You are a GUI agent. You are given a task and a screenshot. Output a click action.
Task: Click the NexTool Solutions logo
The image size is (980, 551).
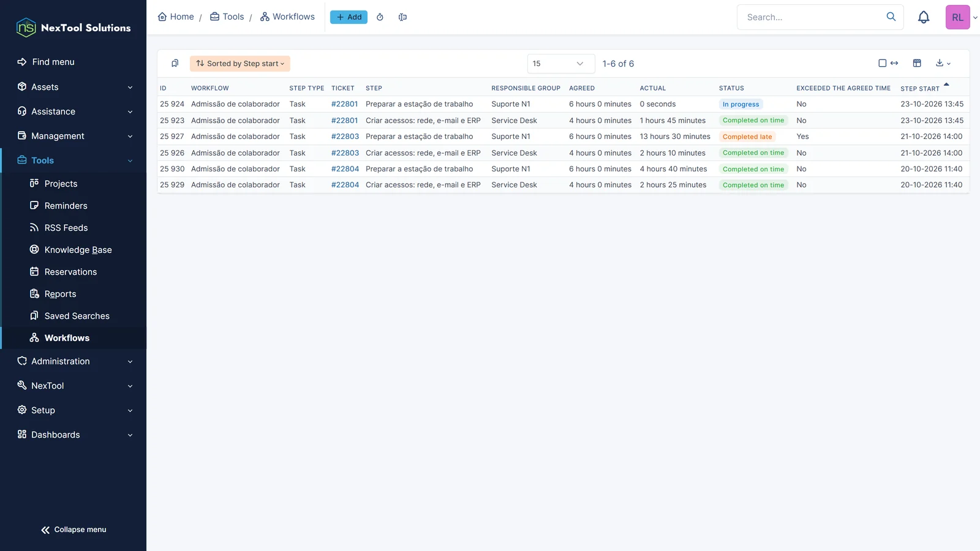point(73,28)
